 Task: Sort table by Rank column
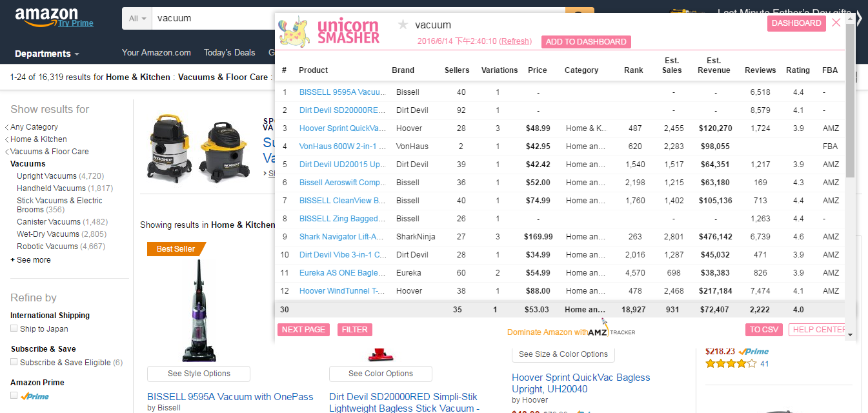(x=634, y=70)
